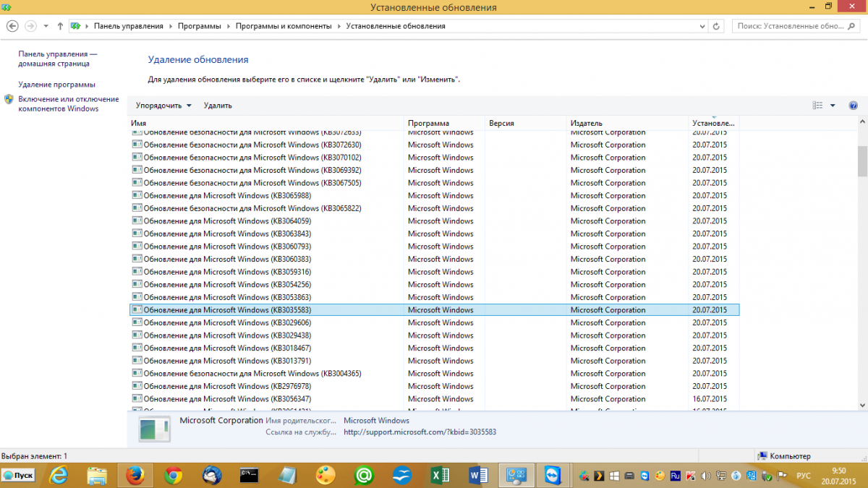Open Excel from the taskbar
868x488 pixels.
[439, 475]
